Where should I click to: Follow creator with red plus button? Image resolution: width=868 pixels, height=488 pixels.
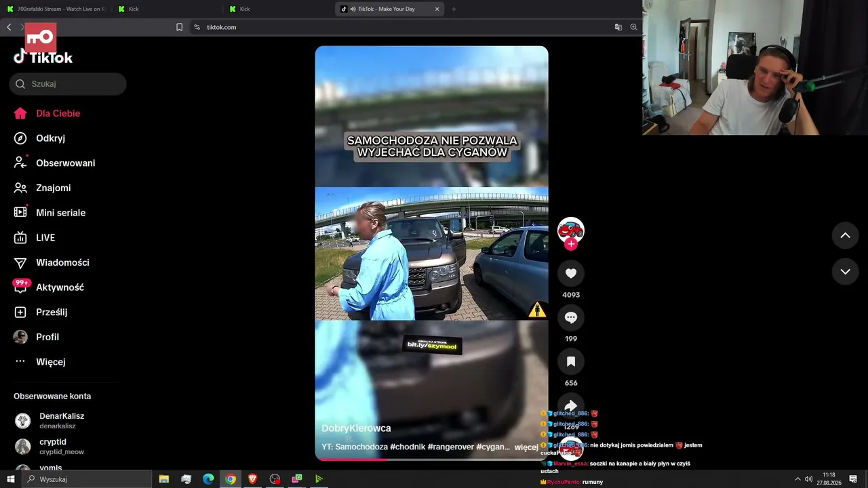[x=571, y=244]
